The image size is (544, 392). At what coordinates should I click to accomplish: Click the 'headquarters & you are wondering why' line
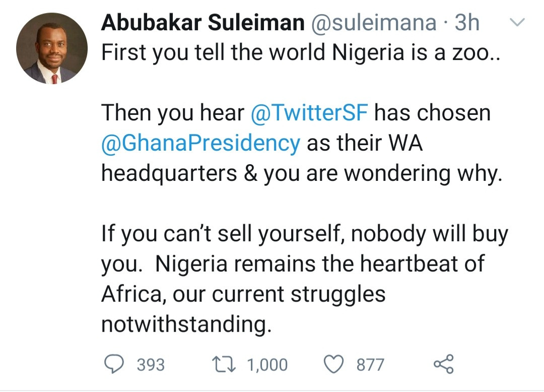[x=301, y=173]
